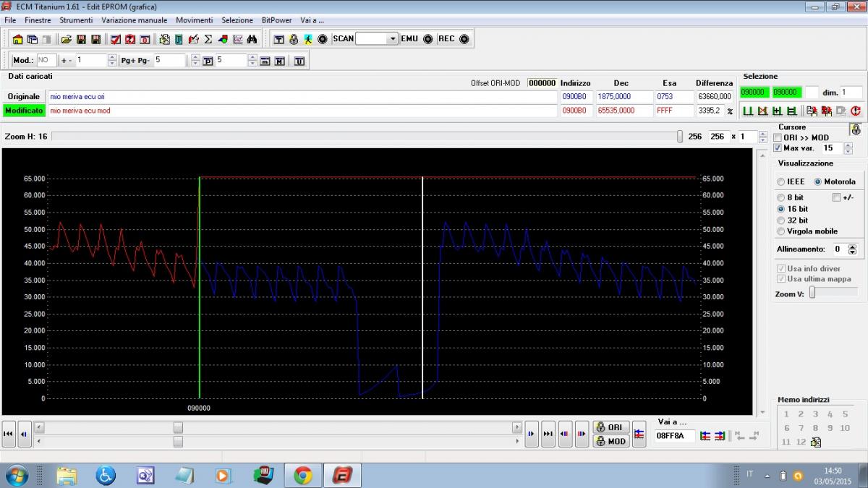The image size is (868, 488).
Task: Click the Max var. value stepper
Action: pyautogui.click(x=848, y=148)
